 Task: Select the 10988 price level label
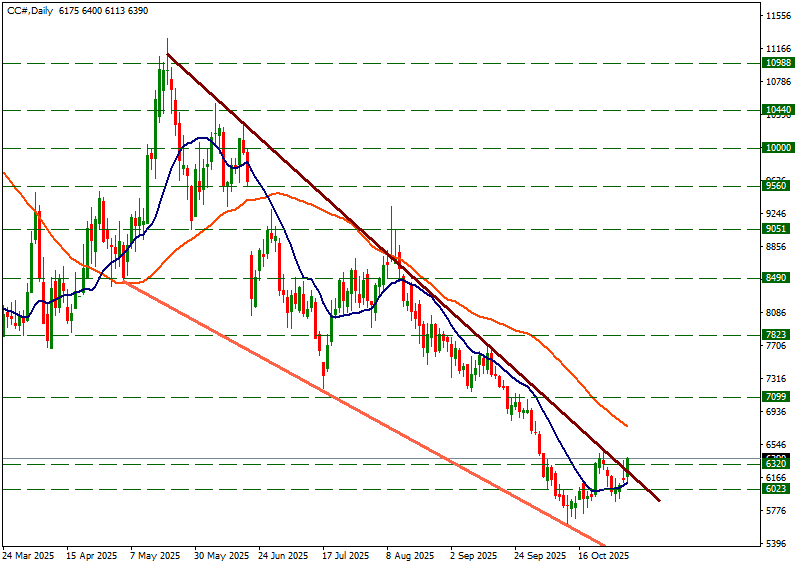pos(778,63)
